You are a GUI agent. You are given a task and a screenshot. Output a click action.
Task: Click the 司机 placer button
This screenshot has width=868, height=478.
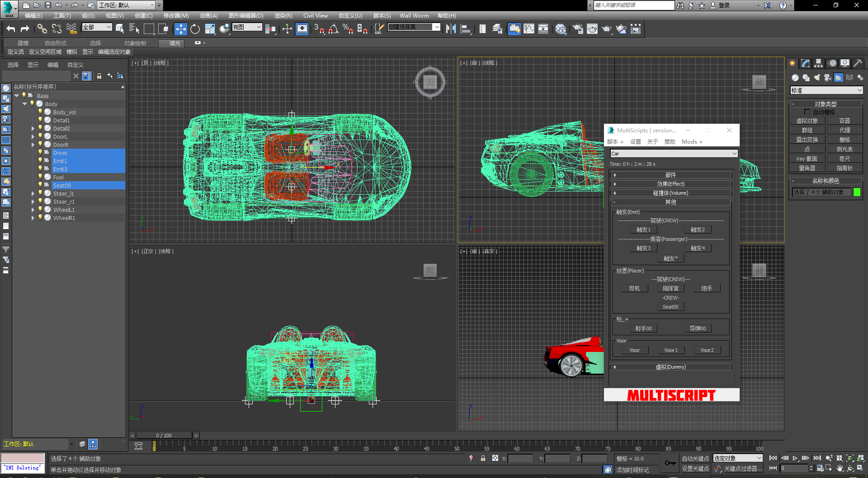[634, 289]
